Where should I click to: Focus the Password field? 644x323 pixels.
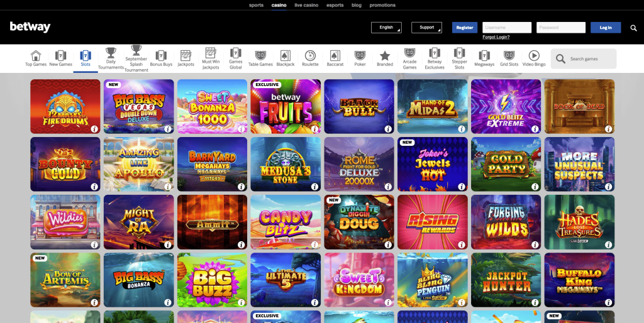(560, 28)
